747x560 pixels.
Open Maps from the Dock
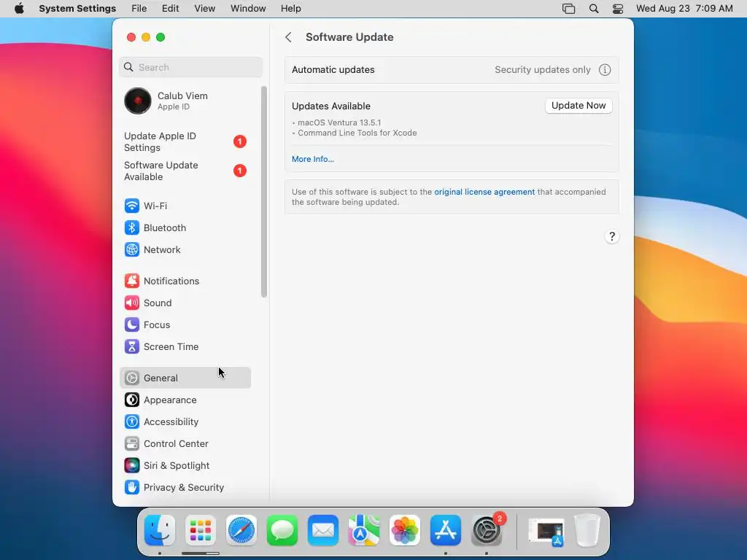[364, 530]
